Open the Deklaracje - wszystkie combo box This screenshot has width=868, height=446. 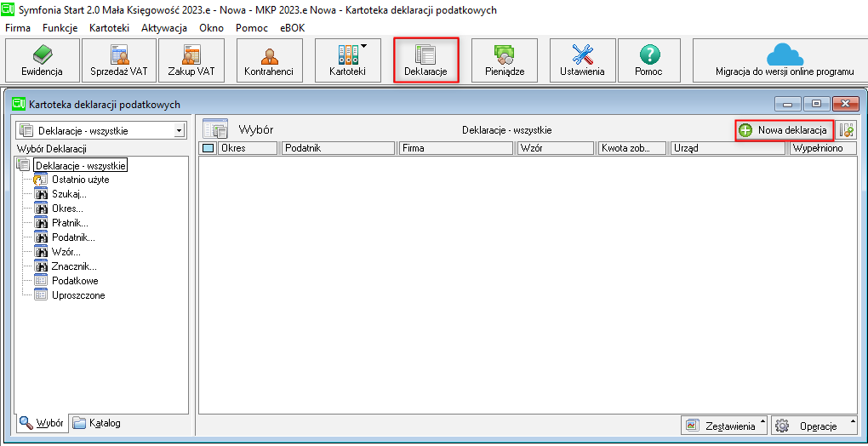coord(101,130)
